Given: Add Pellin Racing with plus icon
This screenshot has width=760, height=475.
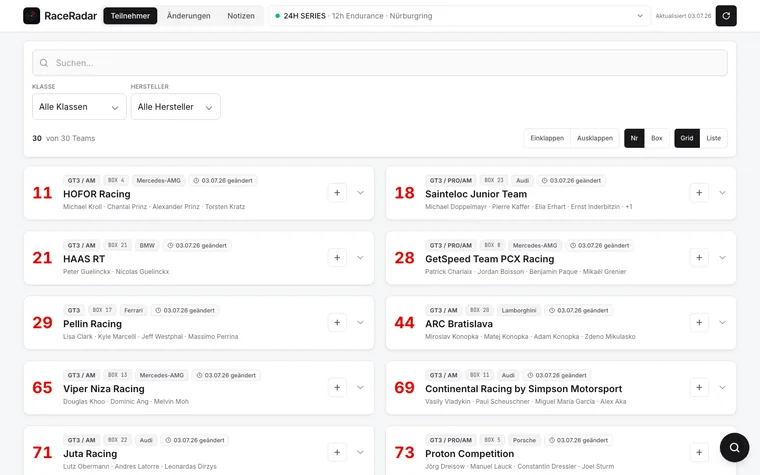Looking at the screenshot, I should coord(337,322).
